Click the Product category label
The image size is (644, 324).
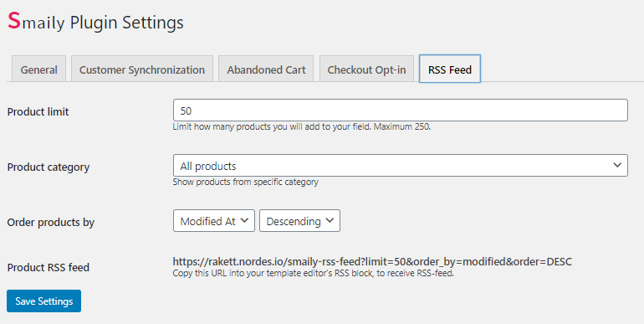click(x=49, y=167)
